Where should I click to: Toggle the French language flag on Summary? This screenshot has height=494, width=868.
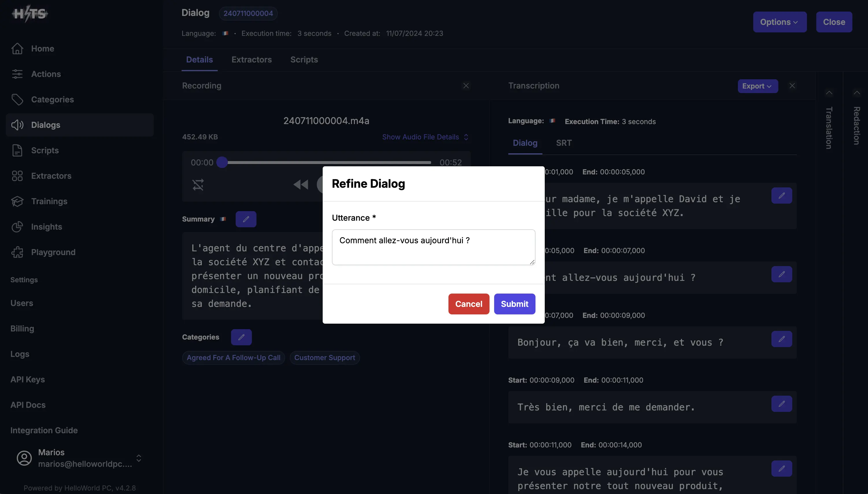[x=224, y=219]
